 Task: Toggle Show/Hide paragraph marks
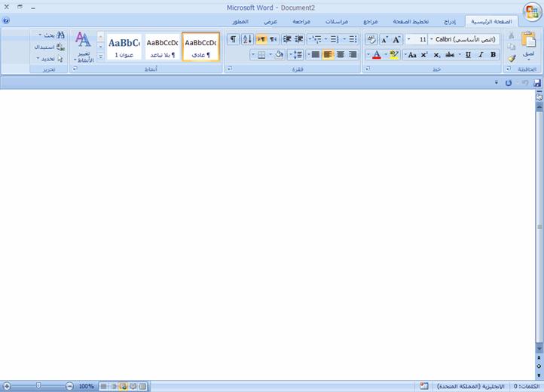coord(234,39)
